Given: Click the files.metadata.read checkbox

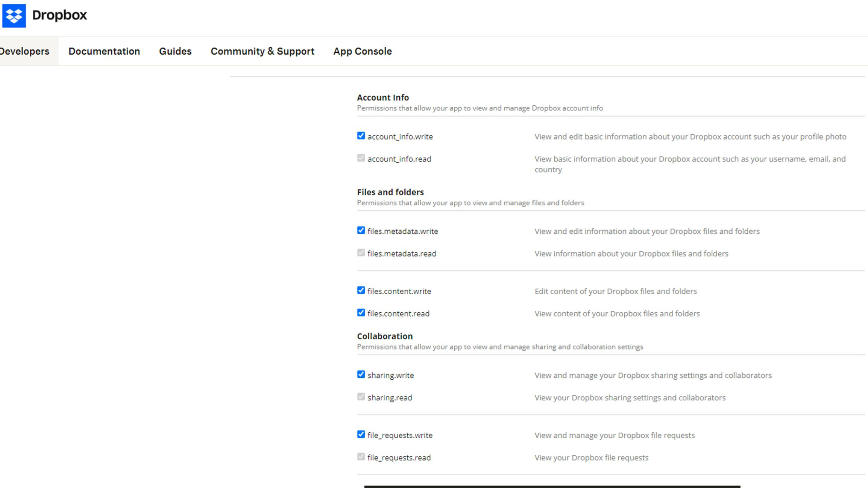Looking at the screenshot, I should pos(361,253).
